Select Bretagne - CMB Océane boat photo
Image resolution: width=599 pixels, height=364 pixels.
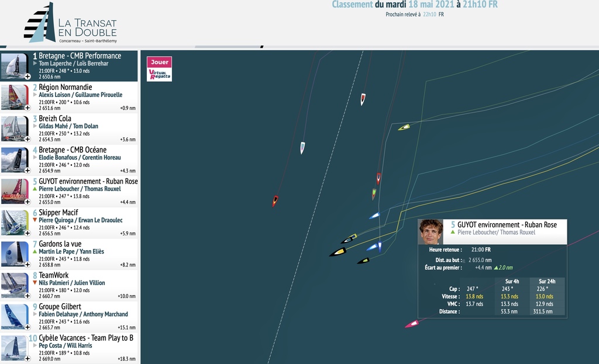point(15,160)
